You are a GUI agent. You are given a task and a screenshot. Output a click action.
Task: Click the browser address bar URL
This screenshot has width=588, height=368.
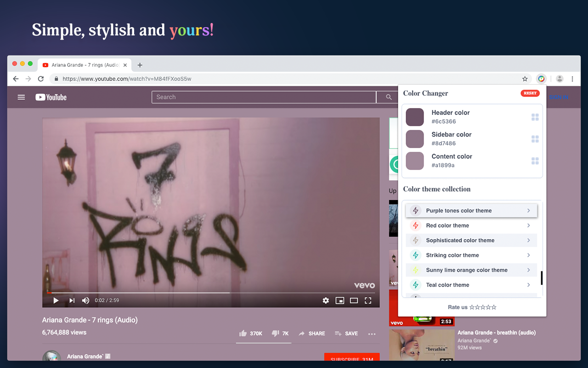(127, 79)
